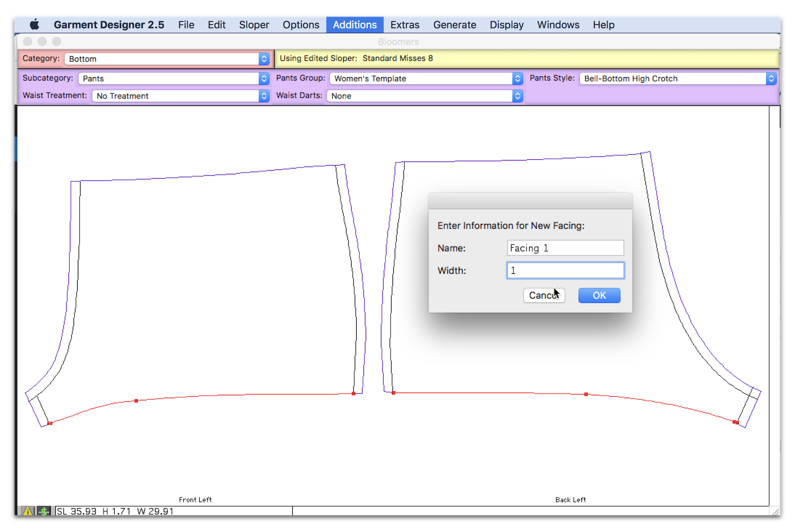Click the green dollar status icon
This screenshot has height=532, width=795.
coord(44,511)
